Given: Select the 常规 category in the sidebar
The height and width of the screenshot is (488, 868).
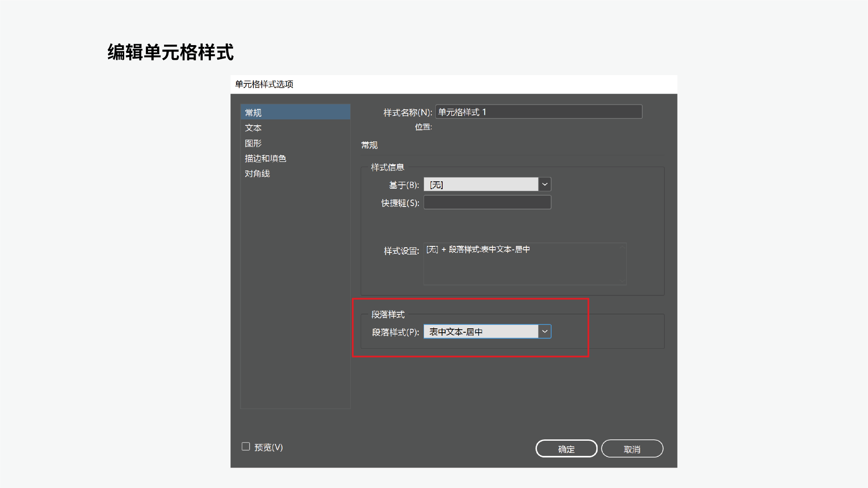Looking at the screenshot, I should pyautogui.click(x=295, y=112).
